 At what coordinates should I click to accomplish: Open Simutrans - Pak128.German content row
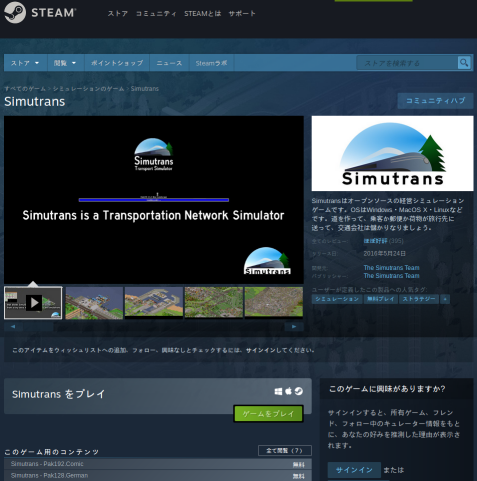(158, 476)
